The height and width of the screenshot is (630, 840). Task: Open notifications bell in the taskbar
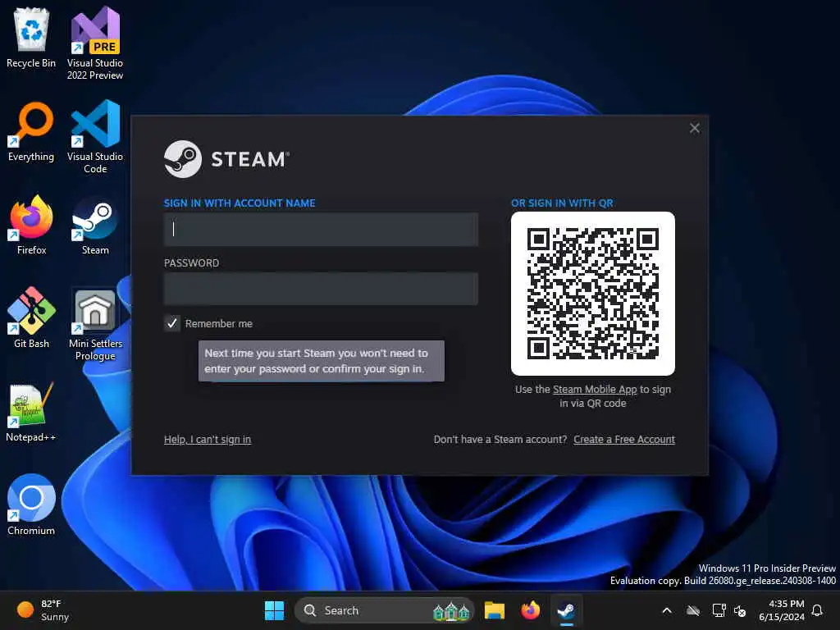pos(817,610)
